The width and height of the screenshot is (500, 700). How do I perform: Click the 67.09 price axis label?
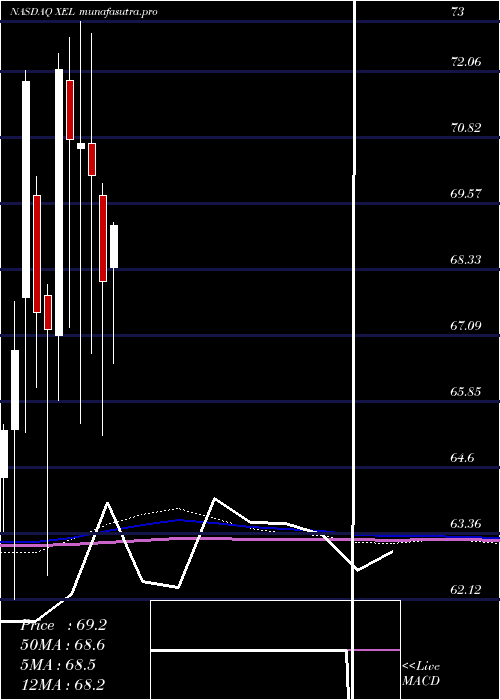(x=467, y=326)
